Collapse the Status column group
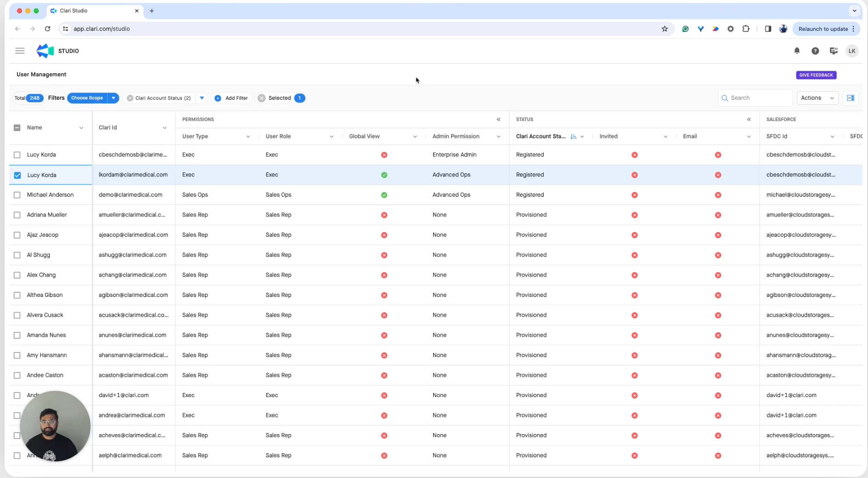Image resolution: width=868 pixels, height=478 pixels. pos(749,119)
